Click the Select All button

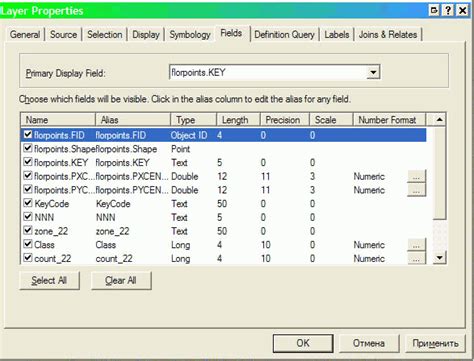coord(49,280)
